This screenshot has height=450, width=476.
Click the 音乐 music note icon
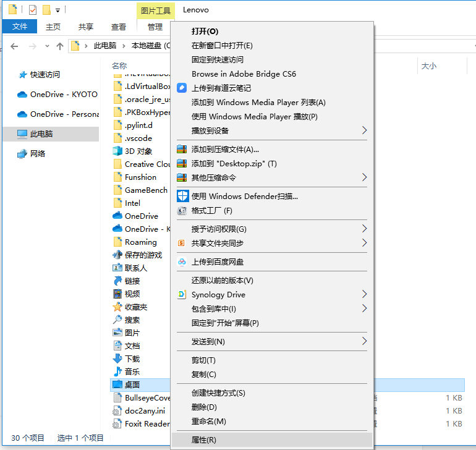[x=117, y=371]
